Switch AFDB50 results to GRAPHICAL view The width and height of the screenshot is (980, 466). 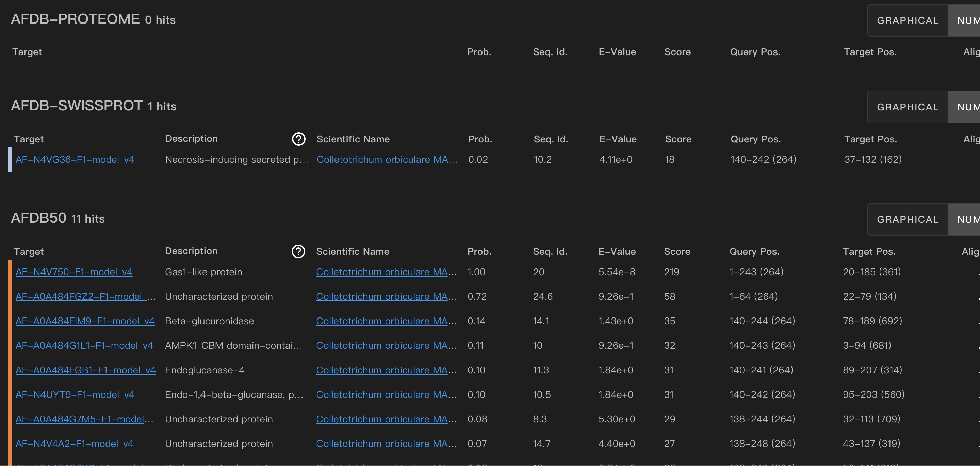(907, 219)
